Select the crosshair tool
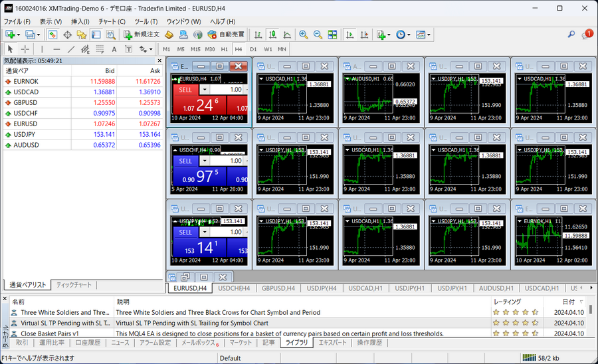The height and width of the screenshot is (364, 598). click(x=25, y=49)
